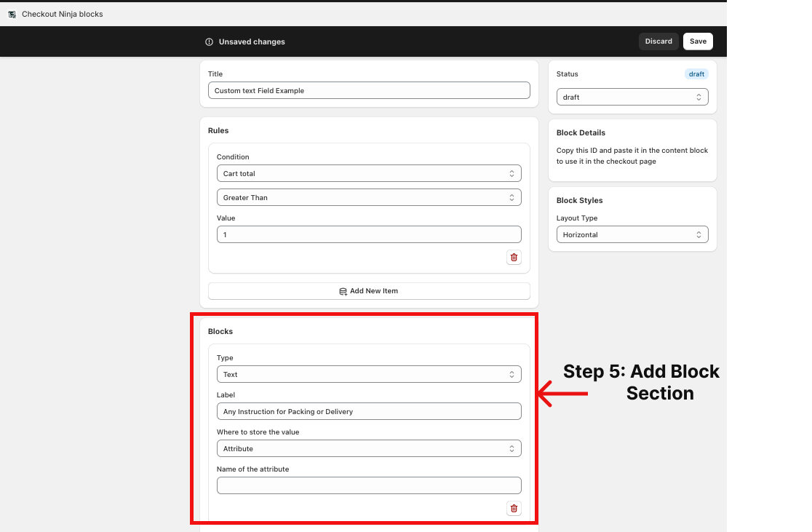This screenshot has height=532, width=812.
Task: Open the block Type dropdown set to Text
Action: point(369,374)
